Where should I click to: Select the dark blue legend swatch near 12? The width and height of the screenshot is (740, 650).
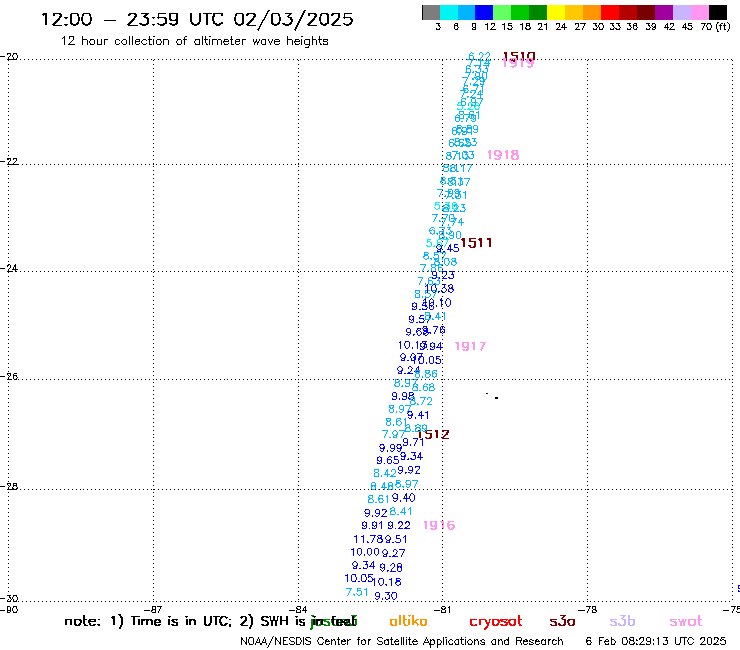(x=484, y=12)
